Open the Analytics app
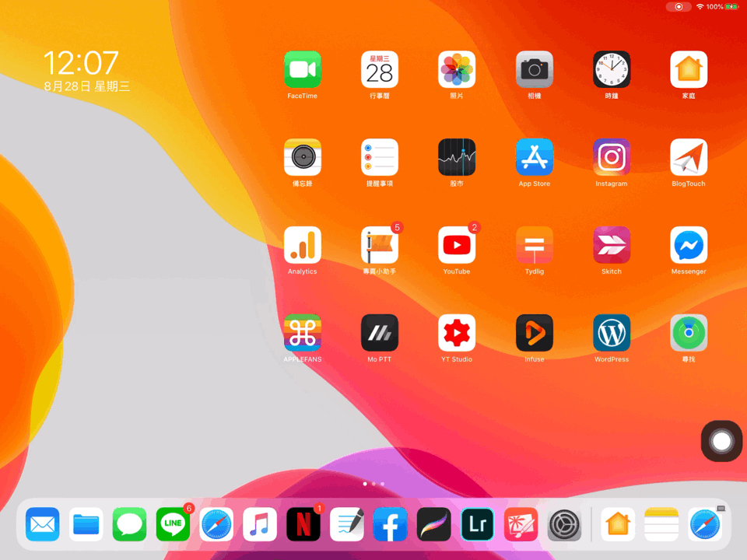This screenshot has width=747, height=560. pyautogui.click(x=302, y=245)
